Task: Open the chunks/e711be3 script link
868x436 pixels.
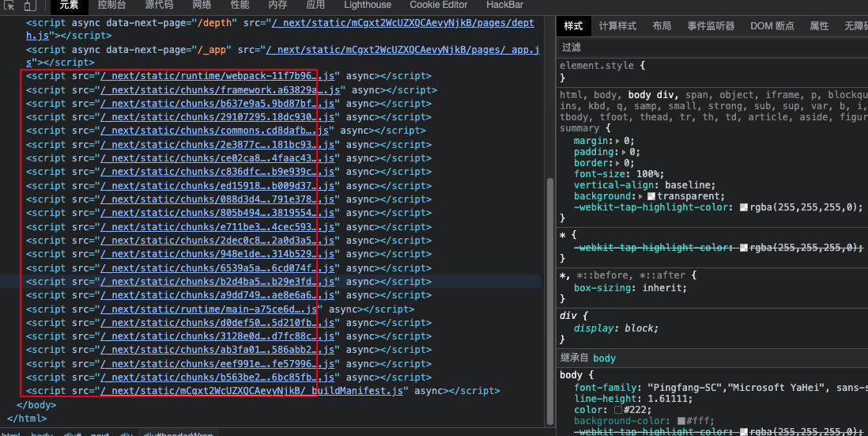Action: pos(217,226)
